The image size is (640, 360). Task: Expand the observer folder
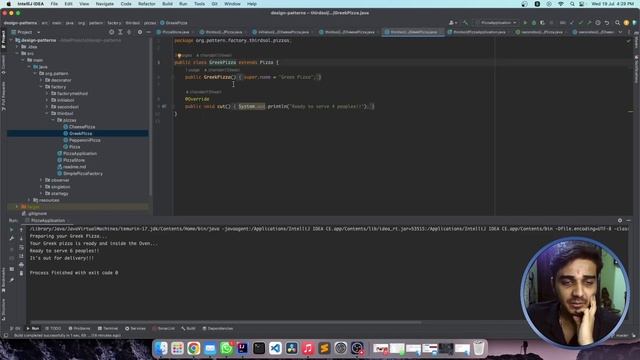point(41,180)
